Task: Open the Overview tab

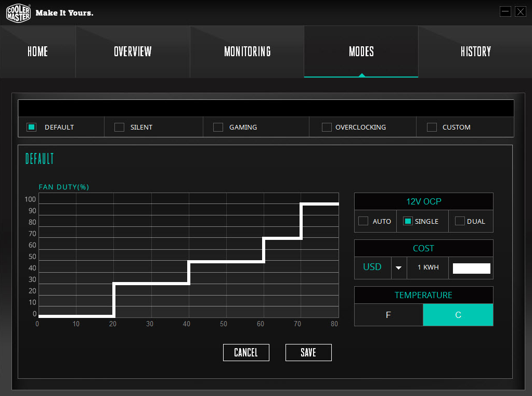Action: coord(133,52)
